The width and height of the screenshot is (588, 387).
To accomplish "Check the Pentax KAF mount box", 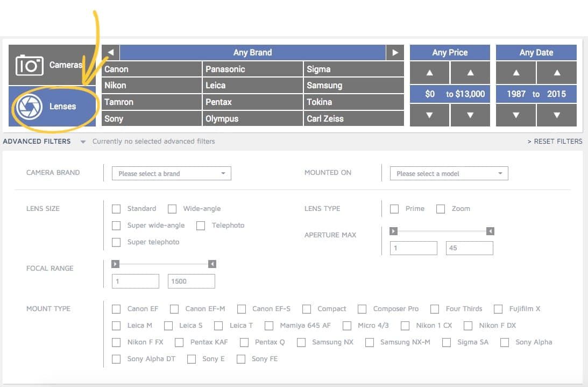I will pyautogui.click(x=179, y=342).
